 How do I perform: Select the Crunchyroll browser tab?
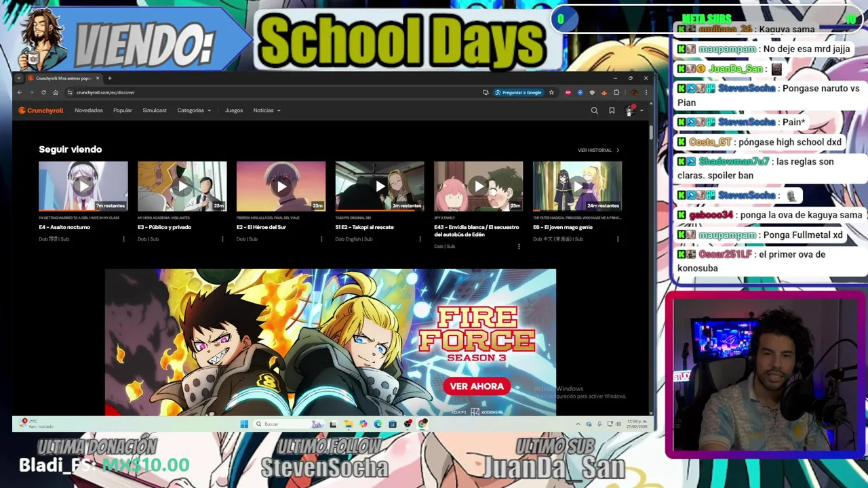tap(63, 78)
